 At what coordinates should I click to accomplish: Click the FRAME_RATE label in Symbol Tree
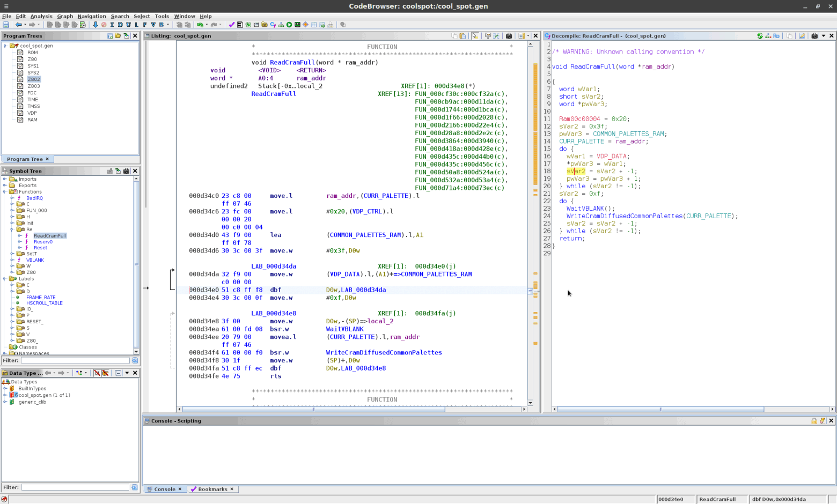[x=40, y=297]
